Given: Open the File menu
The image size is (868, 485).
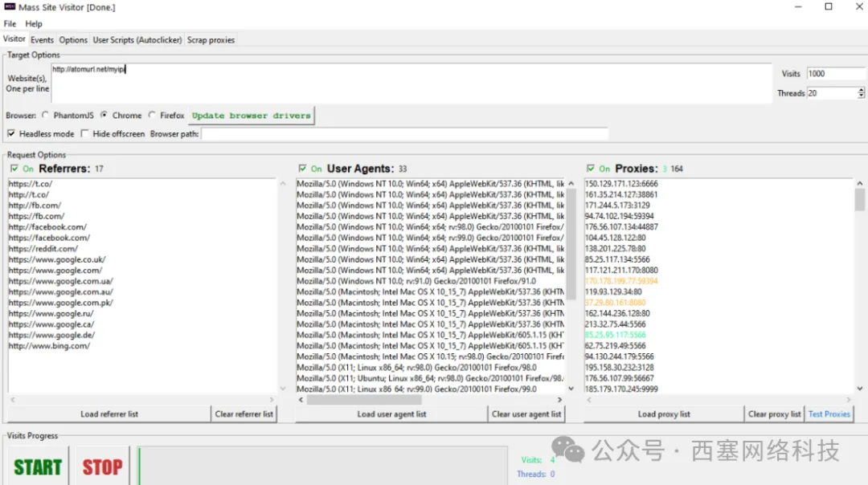Looking at the screenshot, I should click(x=10, y=24).
